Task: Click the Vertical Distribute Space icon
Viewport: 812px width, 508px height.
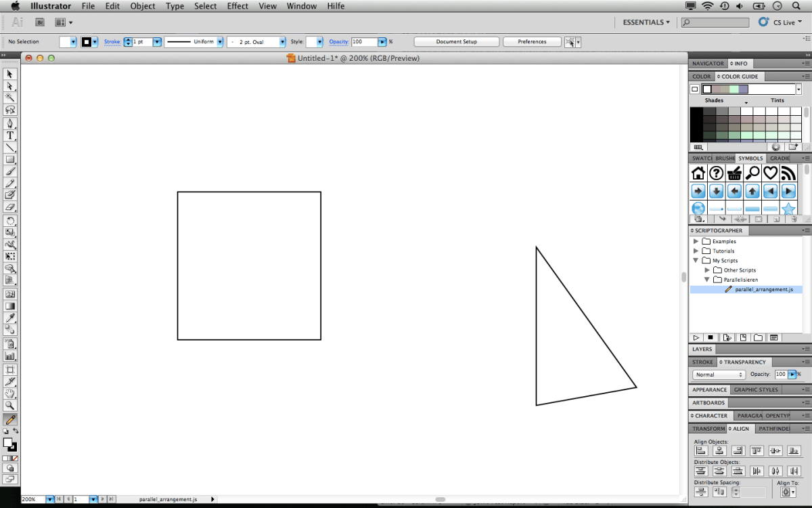Action: click(x=701, y=492)
